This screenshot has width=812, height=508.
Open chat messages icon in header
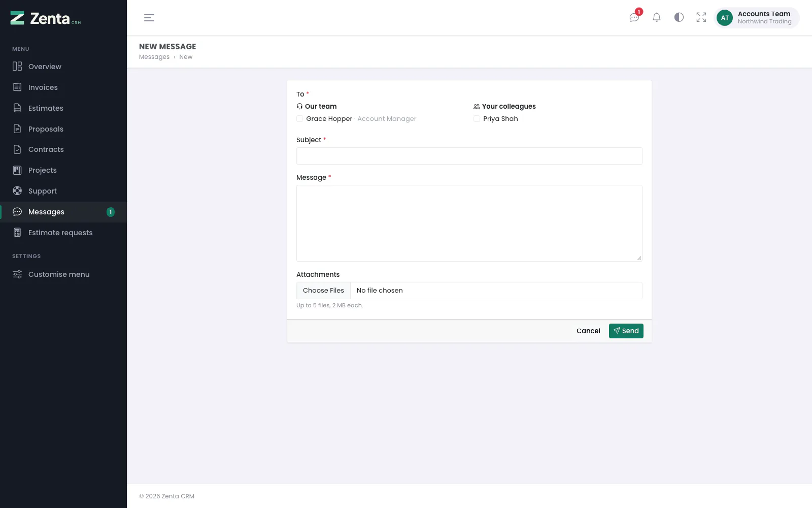pos(634,17)
